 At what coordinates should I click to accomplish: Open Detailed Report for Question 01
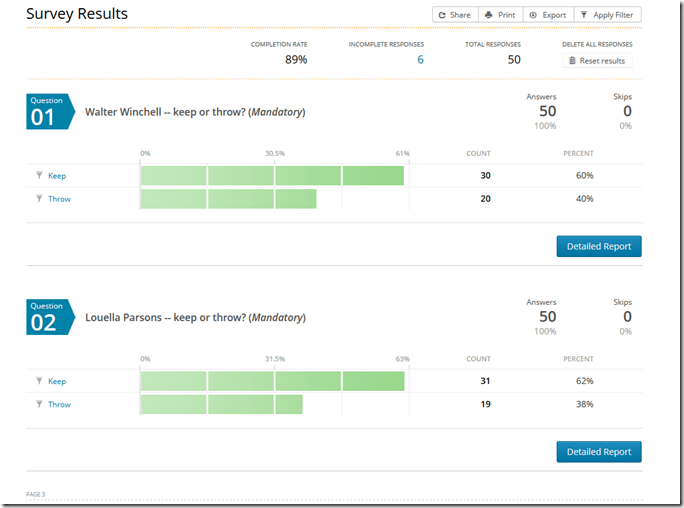pos(598,246)
